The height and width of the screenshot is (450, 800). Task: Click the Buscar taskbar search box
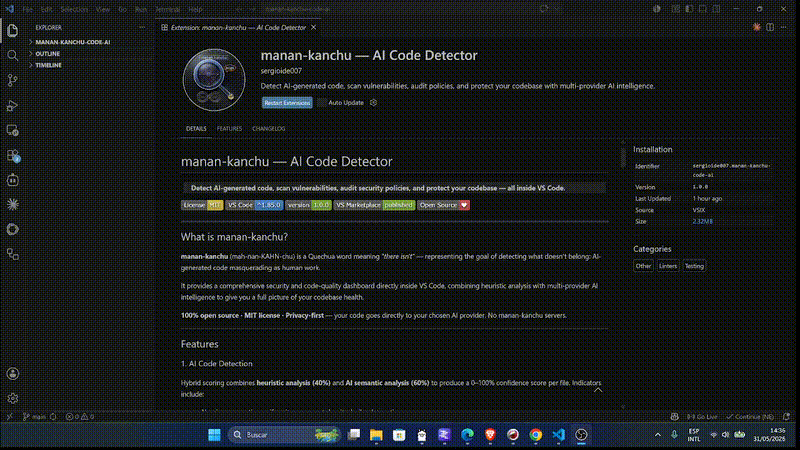pyautogui.click(x=284, y=435)
